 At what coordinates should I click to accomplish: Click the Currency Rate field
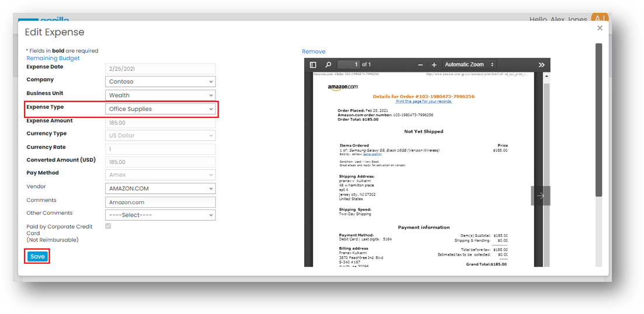(160, 149)
